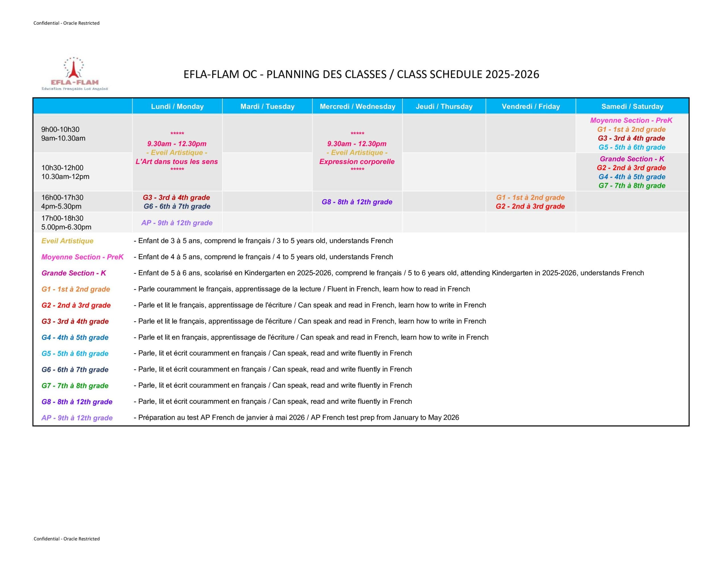Click the 'Jeudi / Thursday' column header

[444, 106]
